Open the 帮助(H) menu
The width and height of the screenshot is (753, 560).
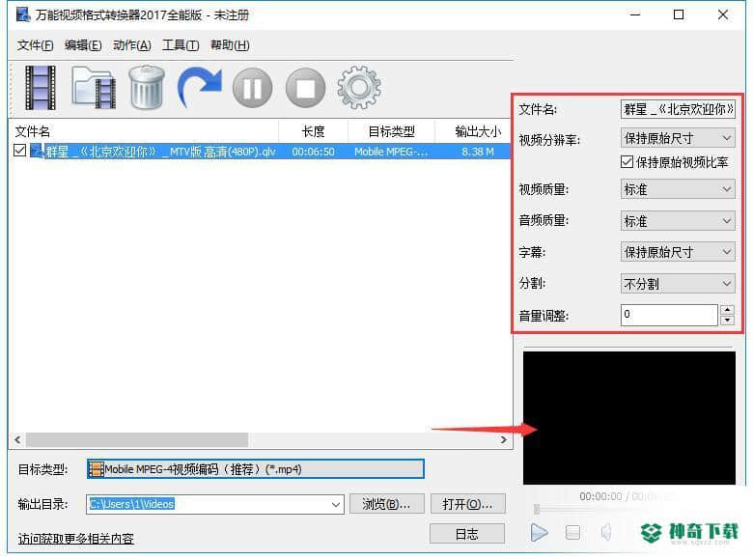coord(230,45)
